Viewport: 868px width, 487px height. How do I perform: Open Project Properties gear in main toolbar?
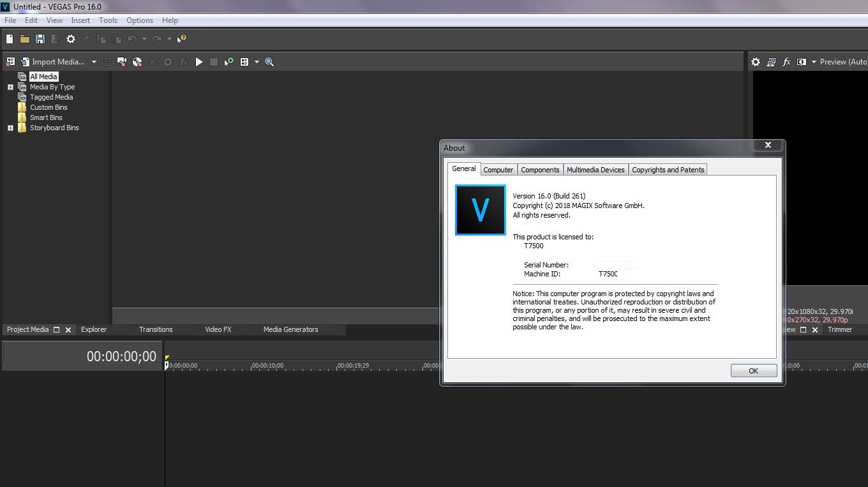71,39
